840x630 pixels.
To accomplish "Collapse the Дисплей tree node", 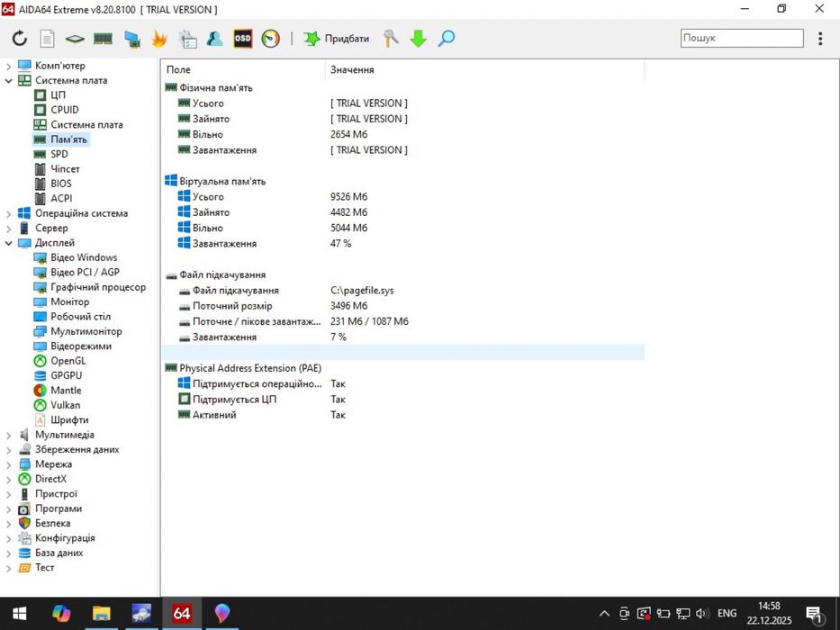I will tap(9, 243).
